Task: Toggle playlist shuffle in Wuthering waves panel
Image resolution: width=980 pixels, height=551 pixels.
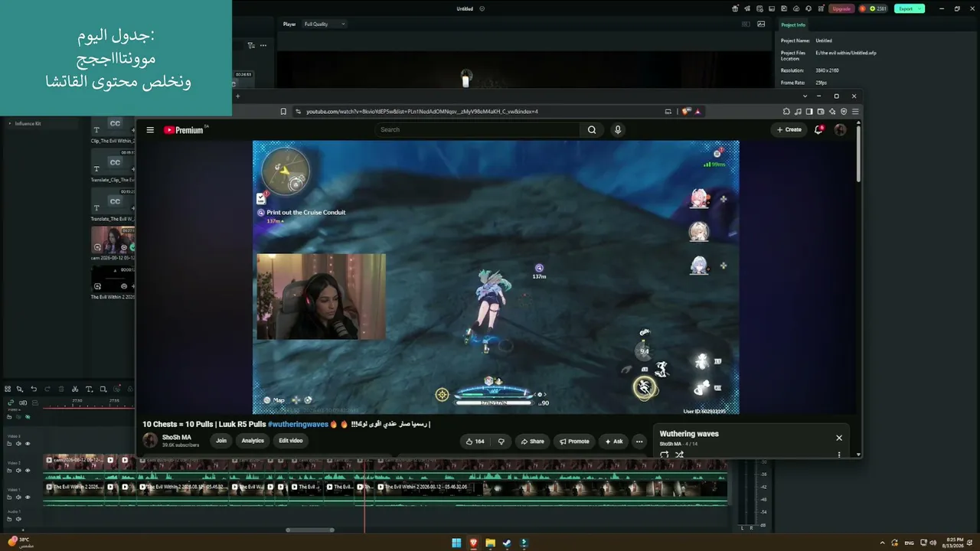Action: pyautogui.click(x=679, y=455)
